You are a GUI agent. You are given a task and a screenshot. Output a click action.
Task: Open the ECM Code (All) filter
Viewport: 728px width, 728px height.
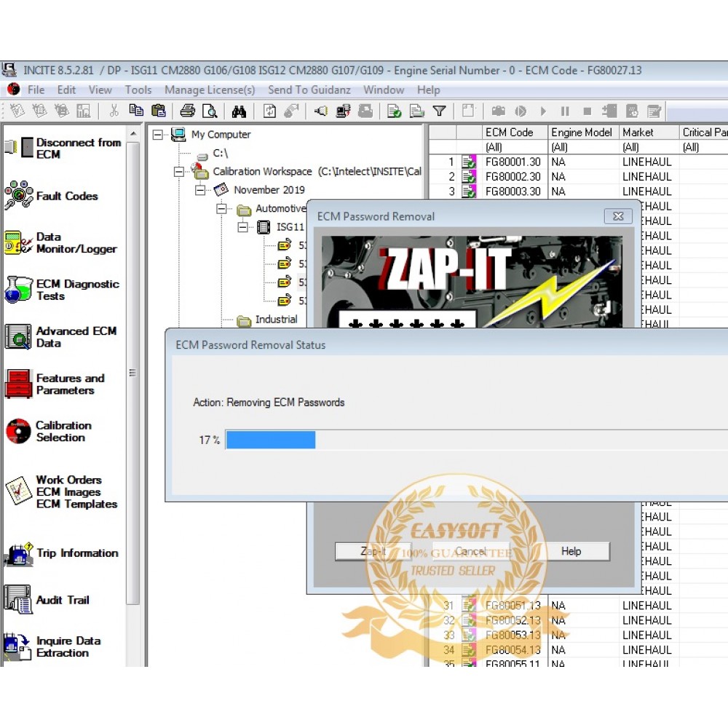tap(515, 147)
